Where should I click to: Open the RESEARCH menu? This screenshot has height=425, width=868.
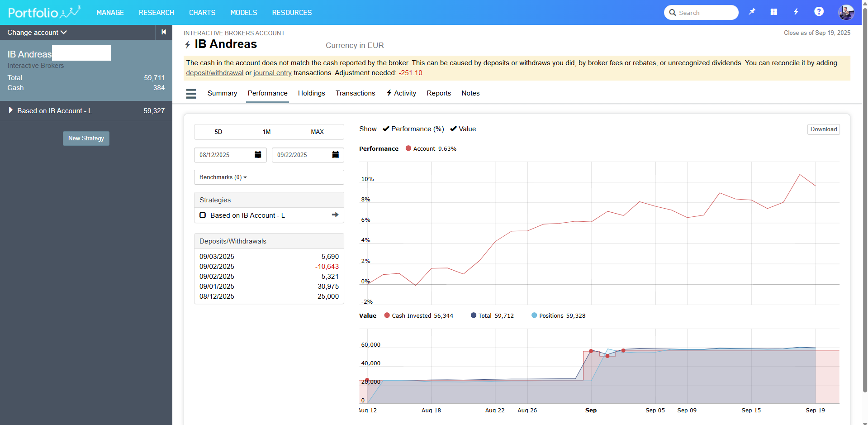pyautogui.click(x=157, y=13)
